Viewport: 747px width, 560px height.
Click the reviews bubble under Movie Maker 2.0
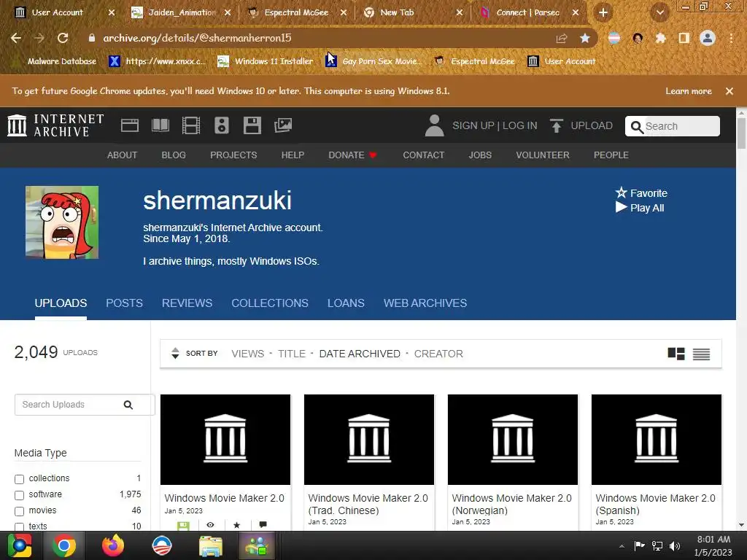(263, 525)
